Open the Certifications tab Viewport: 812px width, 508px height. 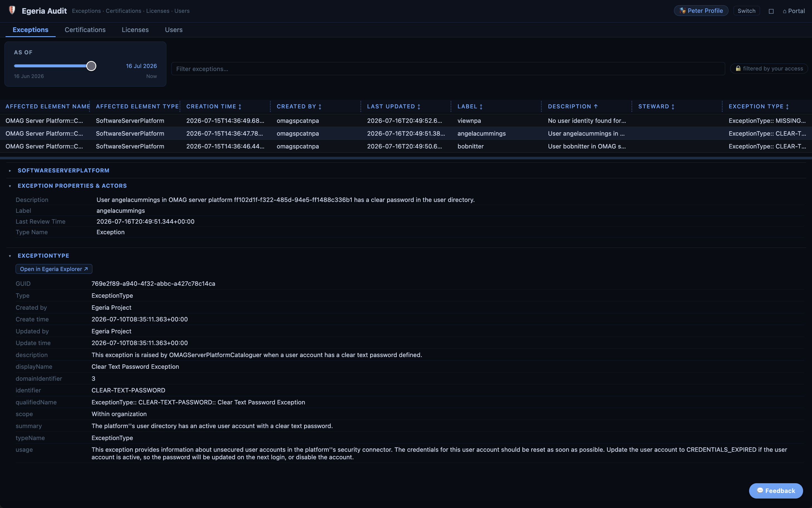point(85,30)
